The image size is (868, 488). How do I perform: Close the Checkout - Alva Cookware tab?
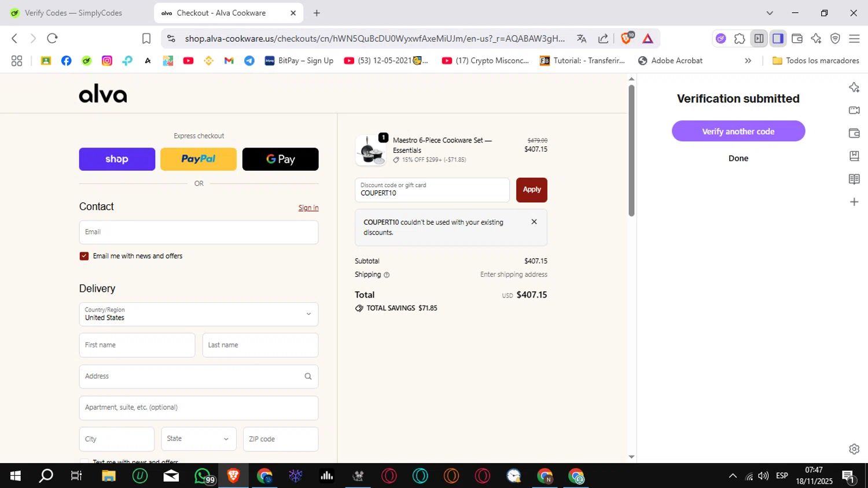pos(293,13)
